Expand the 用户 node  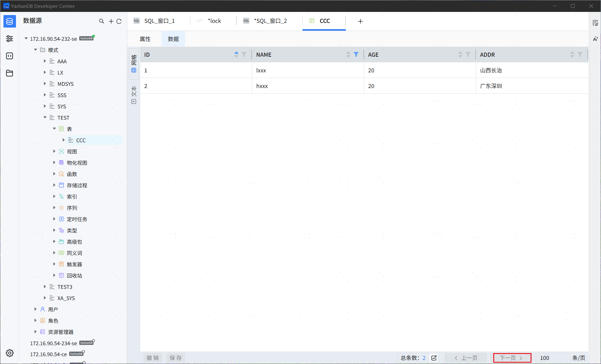35,309
